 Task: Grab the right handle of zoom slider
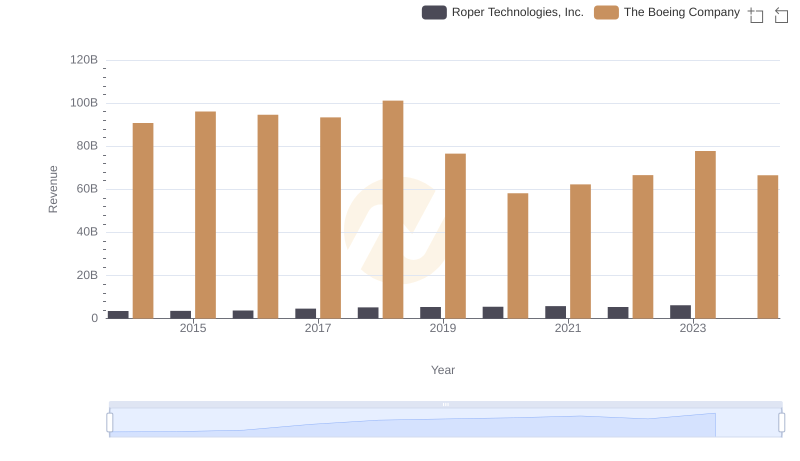pos(782,423)
